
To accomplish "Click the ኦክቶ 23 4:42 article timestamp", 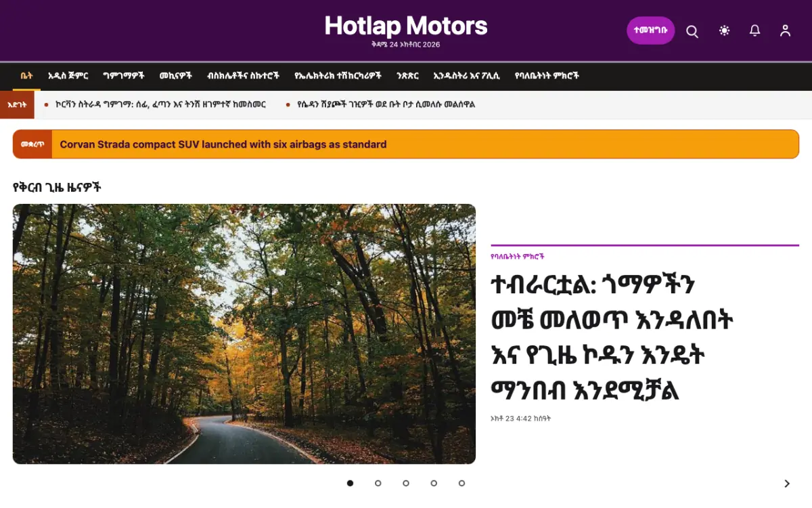I will pyautogui.click(x=521, y=419).
